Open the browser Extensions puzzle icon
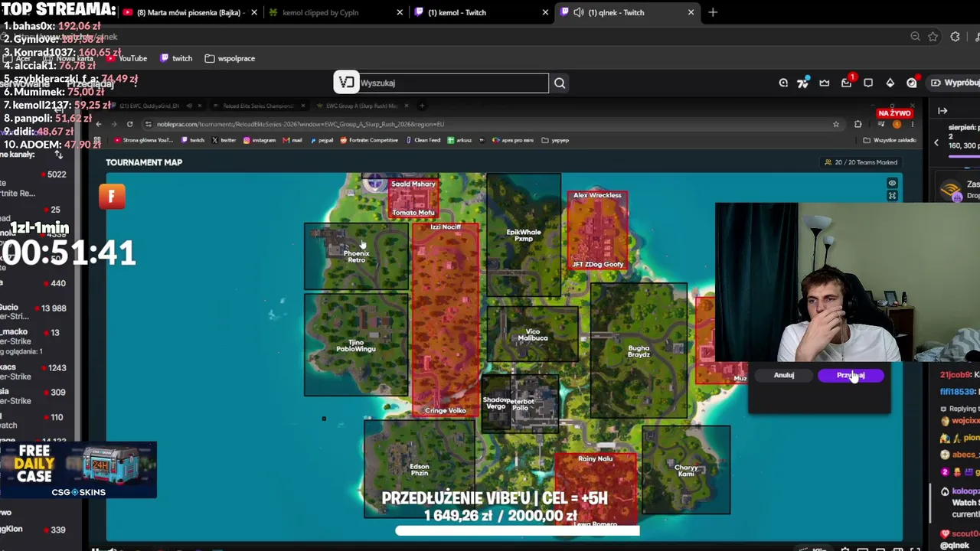The height and width of the screenshot is (551, 980). (955, 37)
